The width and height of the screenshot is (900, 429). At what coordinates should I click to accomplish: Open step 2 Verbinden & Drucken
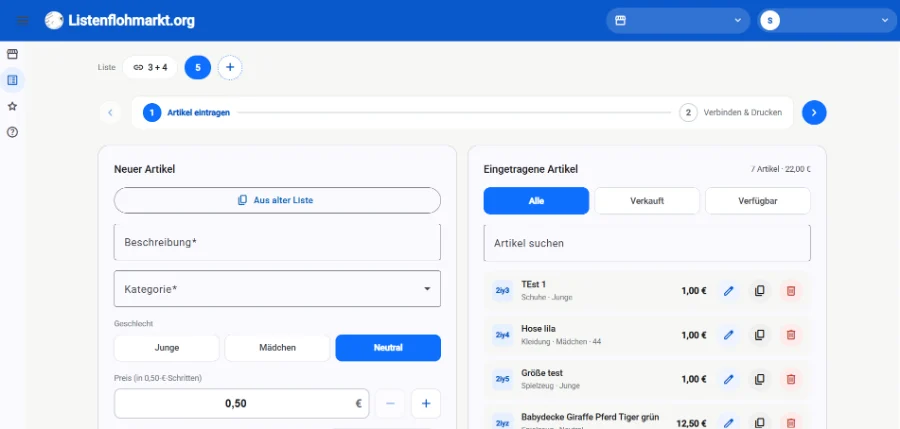point(731,113)
